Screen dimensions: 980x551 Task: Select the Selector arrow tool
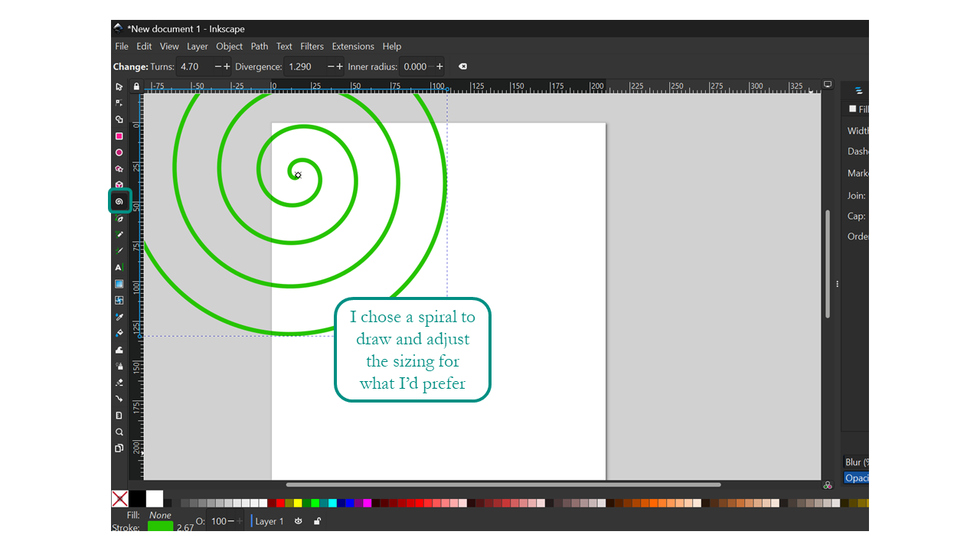[119, 87]
